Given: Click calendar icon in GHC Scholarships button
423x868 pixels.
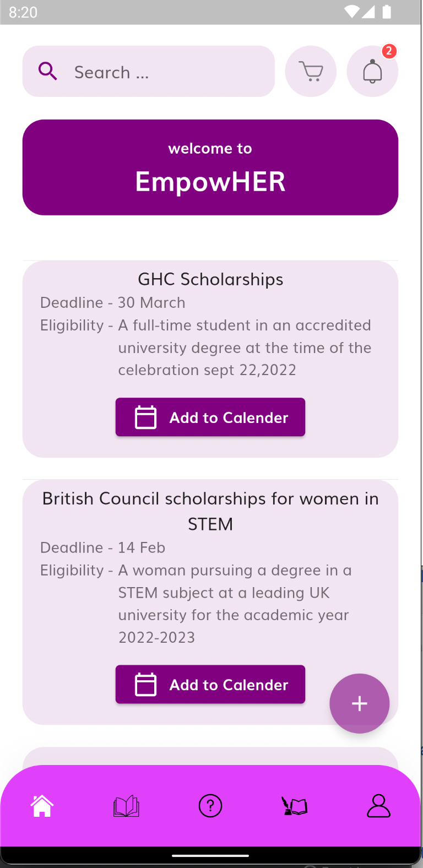Looking at the screenshot, I should pyautogui.click(x=146, y=417).
